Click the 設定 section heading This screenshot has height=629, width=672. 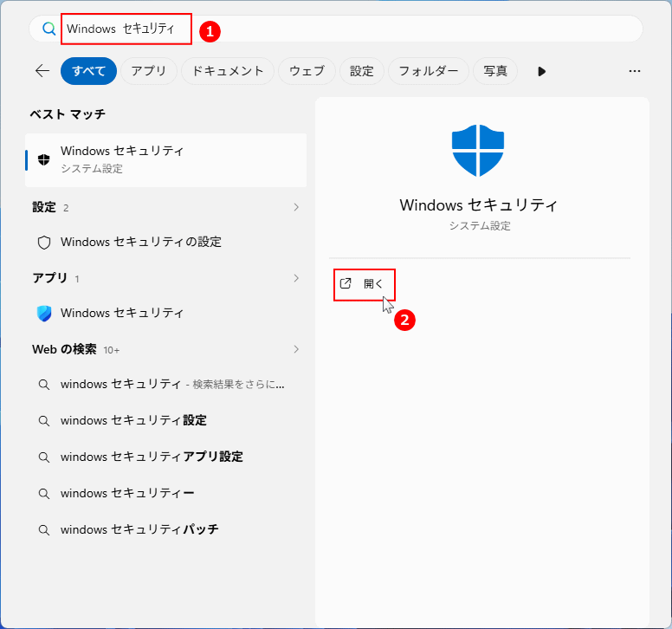[44, 208]
